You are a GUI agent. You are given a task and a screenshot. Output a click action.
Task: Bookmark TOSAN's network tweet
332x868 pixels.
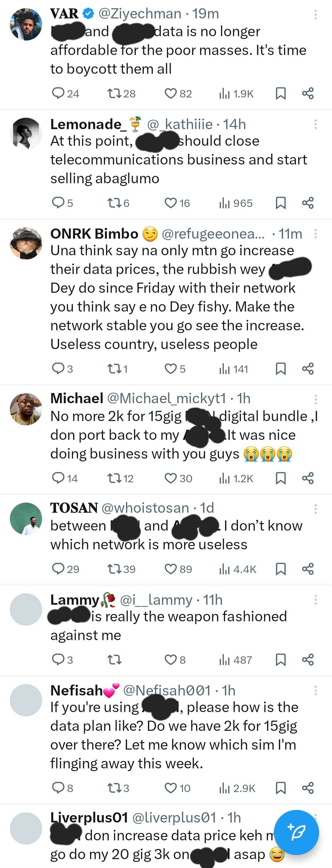(280, 569)
